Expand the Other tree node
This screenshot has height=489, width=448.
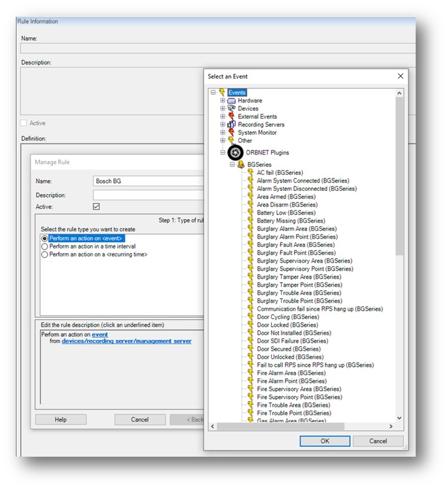pos(222,140)
